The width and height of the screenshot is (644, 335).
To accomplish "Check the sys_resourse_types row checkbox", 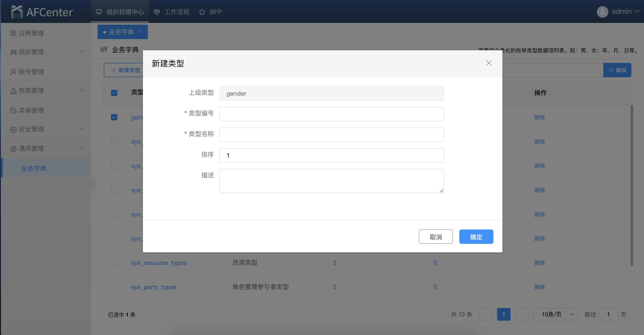I will 114,262.
